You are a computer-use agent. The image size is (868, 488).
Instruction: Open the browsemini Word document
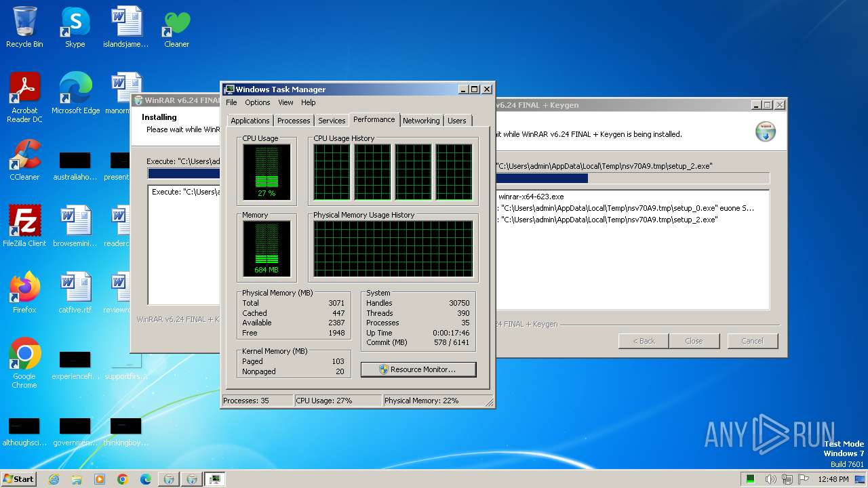point(75,226)
